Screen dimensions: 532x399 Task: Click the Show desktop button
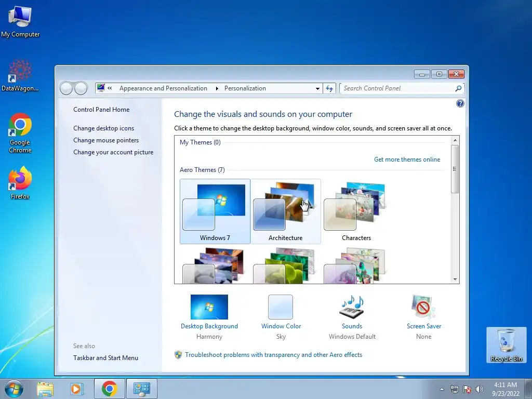click(528, 389)
